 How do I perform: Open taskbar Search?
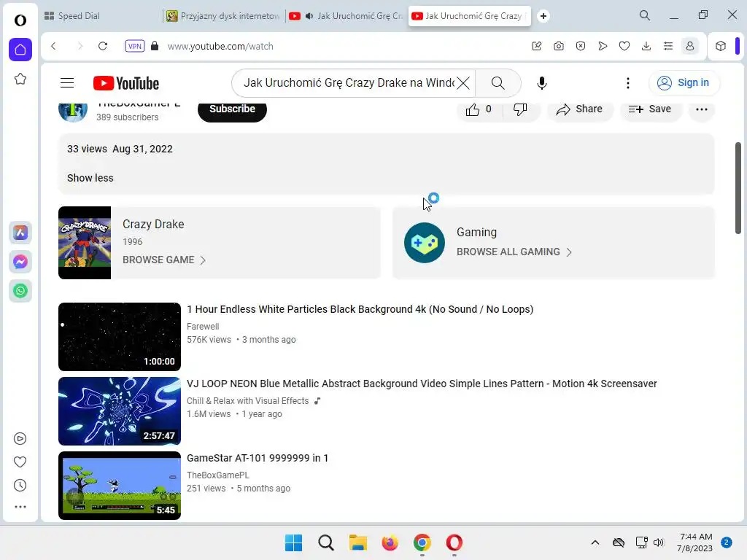[x=326, y=542]
